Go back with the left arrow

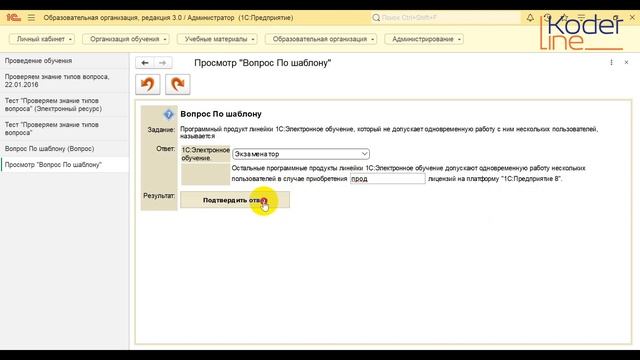(144, 63)
